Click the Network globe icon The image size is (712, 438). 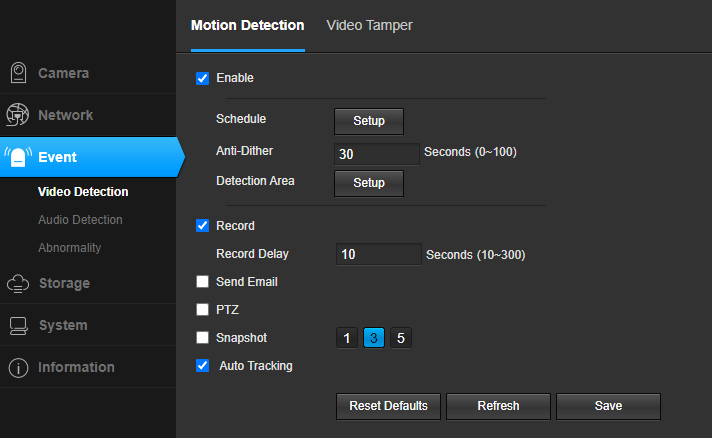point(17,115)
